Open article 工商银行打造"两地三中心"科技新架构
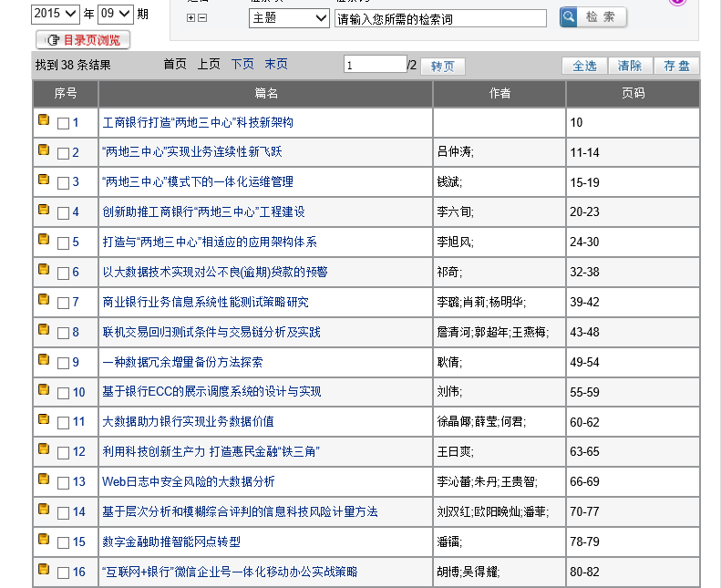The height and width of the screenshot is (588, 721). [x=198, y=123]
